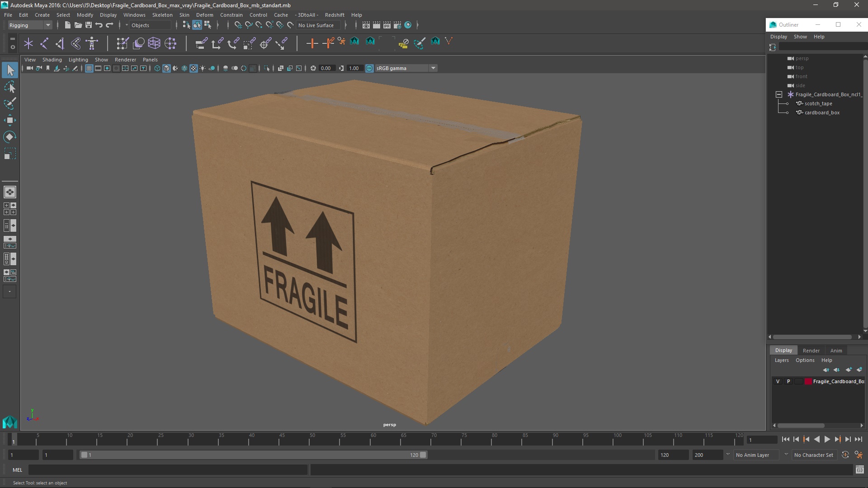Play the animation forward

click(827, 439)
